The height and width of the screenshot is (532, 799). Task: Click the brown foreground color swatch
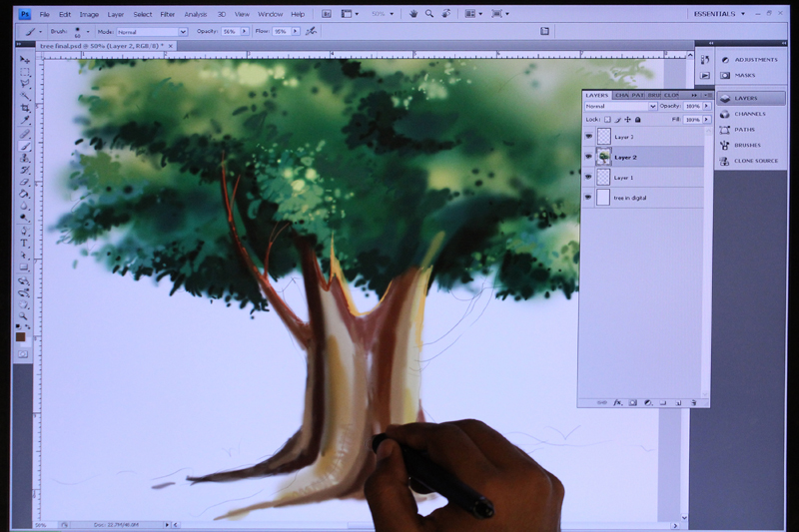20,337
